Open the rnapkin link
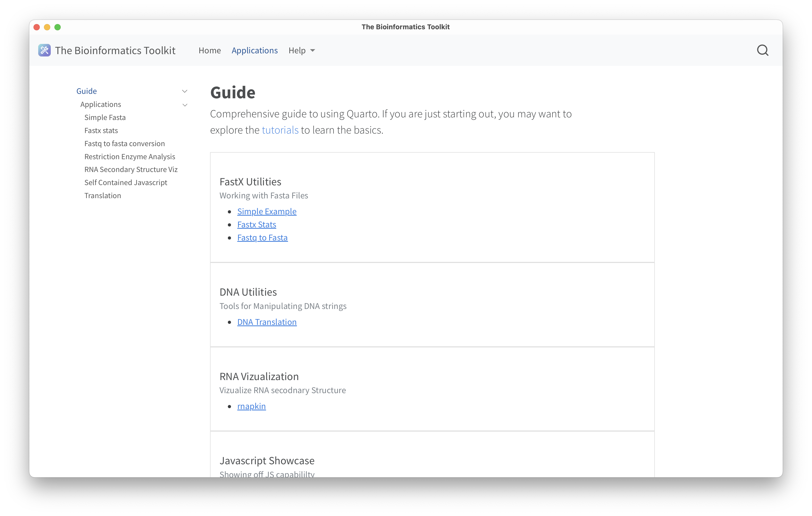The image size is (812, 516). pyautogui.click(x=251, y=406)
